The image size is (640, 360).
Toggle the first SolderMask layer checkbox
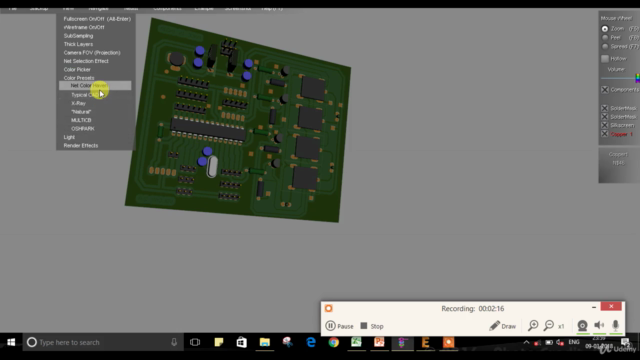tap(605, 108)
